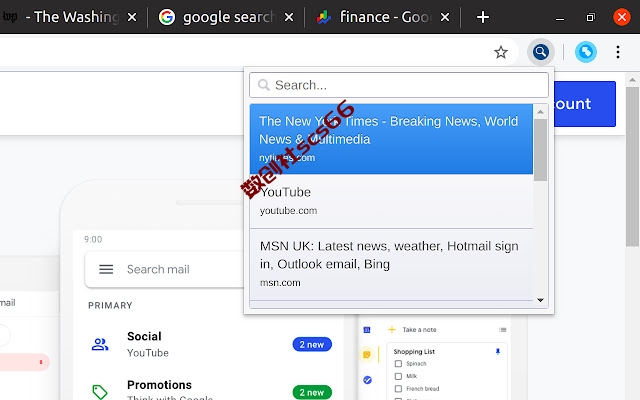Restore the browser window size
The width and height of the screenshot is (640, 400).
pos(590,18)
